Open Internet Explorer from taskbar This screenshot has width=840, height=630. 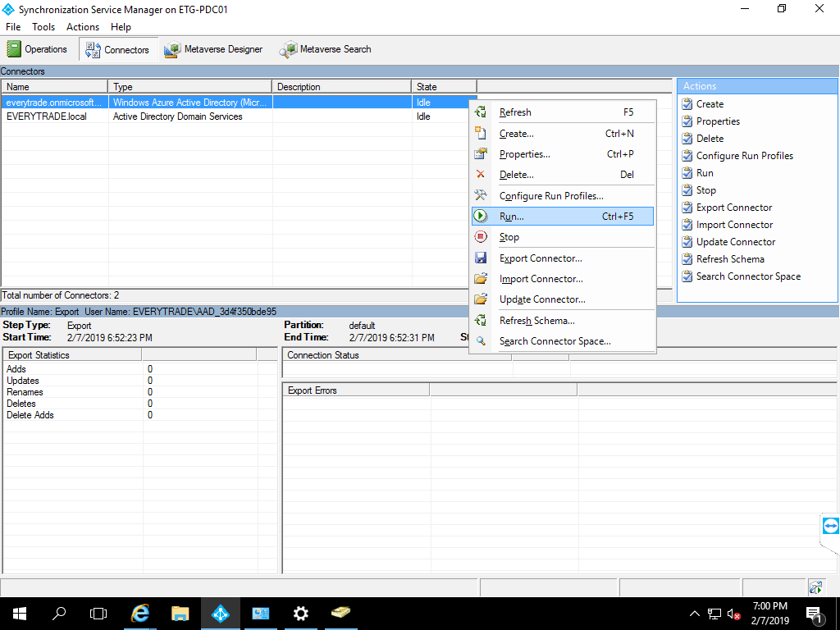[x=139, y=614]
